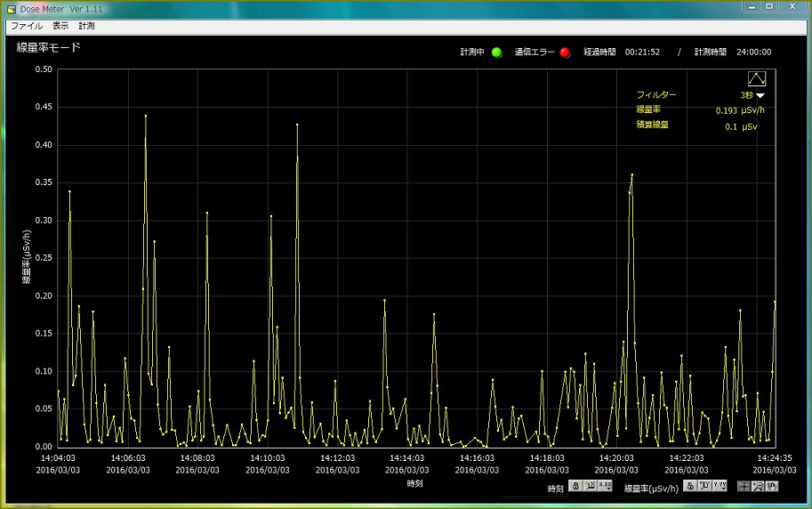Click the 24:00:00 measurement time value

[752, 53]
